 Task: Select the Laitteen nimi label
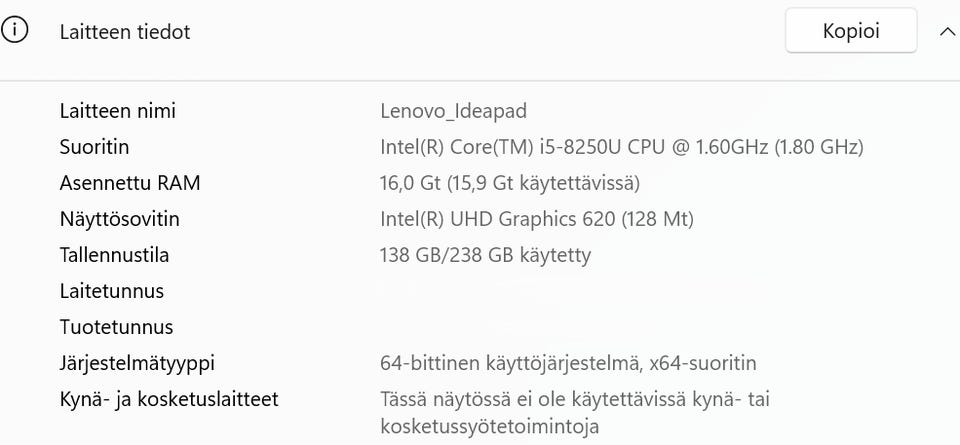tap(118, 111)
